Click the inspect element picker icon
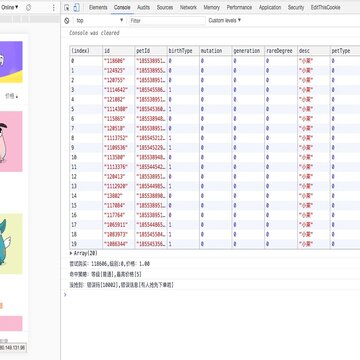 click(67, 8)
